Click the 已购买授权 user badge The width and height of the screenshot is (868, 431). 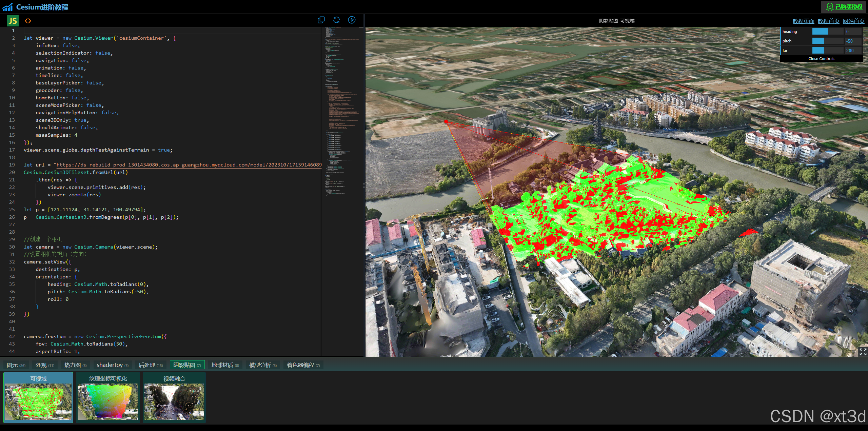[x=844, y=7]
